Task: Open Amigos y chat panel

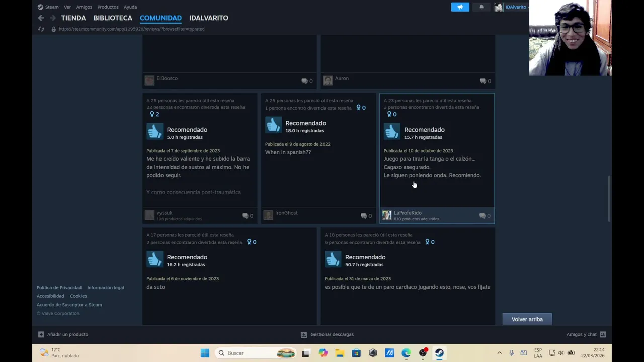Action: (x=586, y=334)
